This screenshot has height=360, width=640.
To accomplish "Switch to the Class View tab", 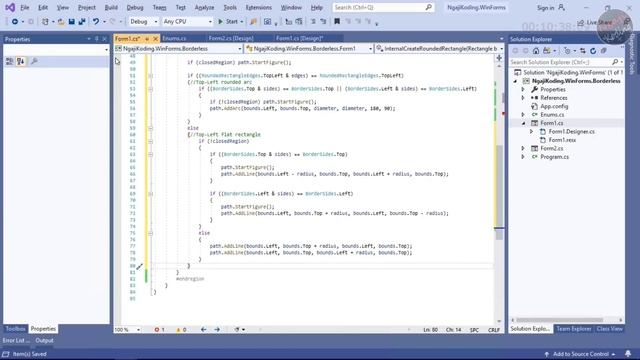I will (x=609, y=329).
